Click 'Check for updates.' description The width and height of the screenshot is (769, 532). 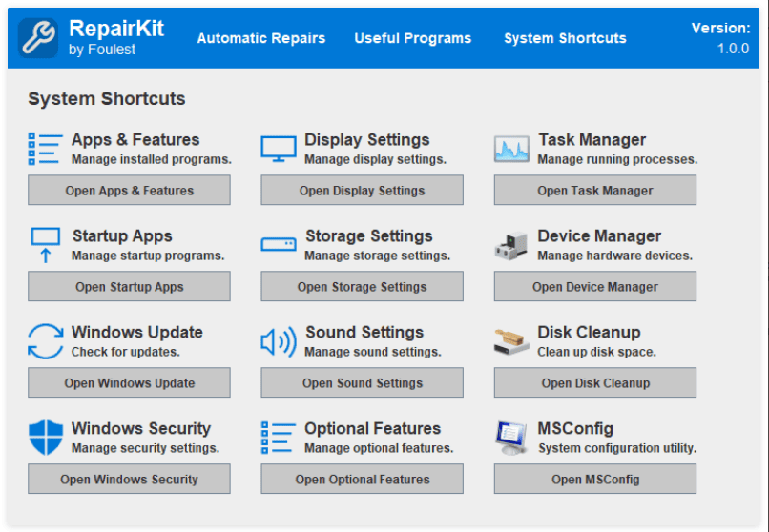coord(126,352)
